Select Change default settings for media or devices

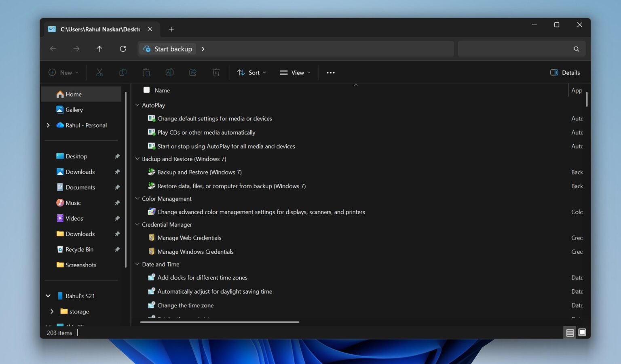pos(215,119)
